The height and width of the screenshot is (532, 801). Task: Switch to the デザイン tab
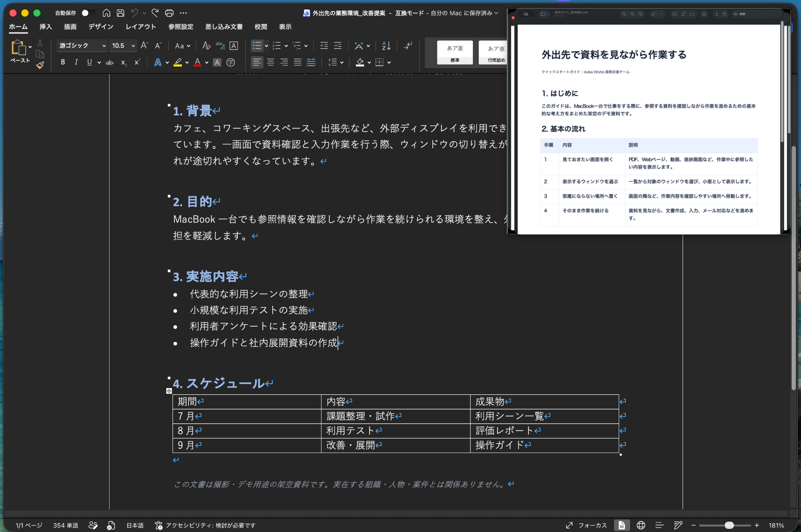(x=101, y=27)
